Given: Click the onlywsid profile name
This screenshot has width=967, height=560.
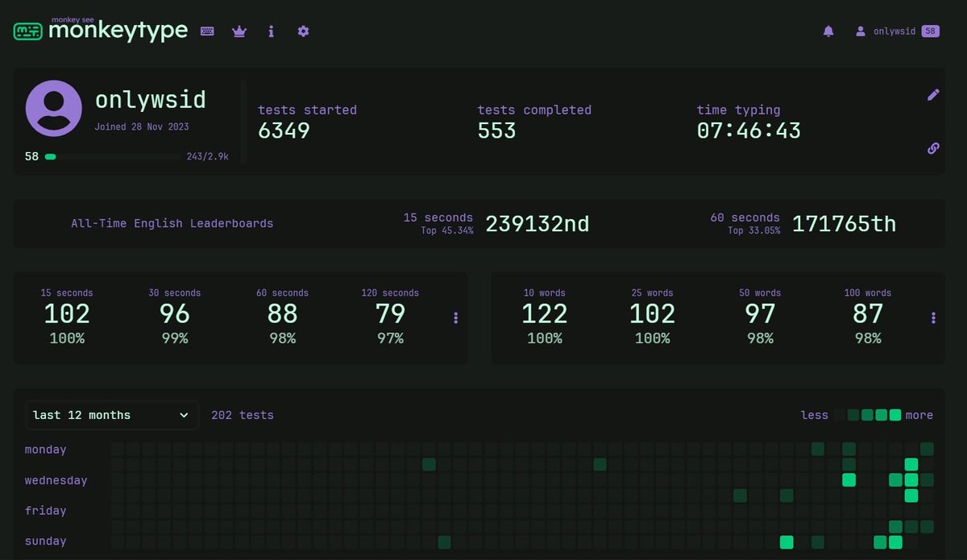Looking at the screenshot, I should 151,100.
